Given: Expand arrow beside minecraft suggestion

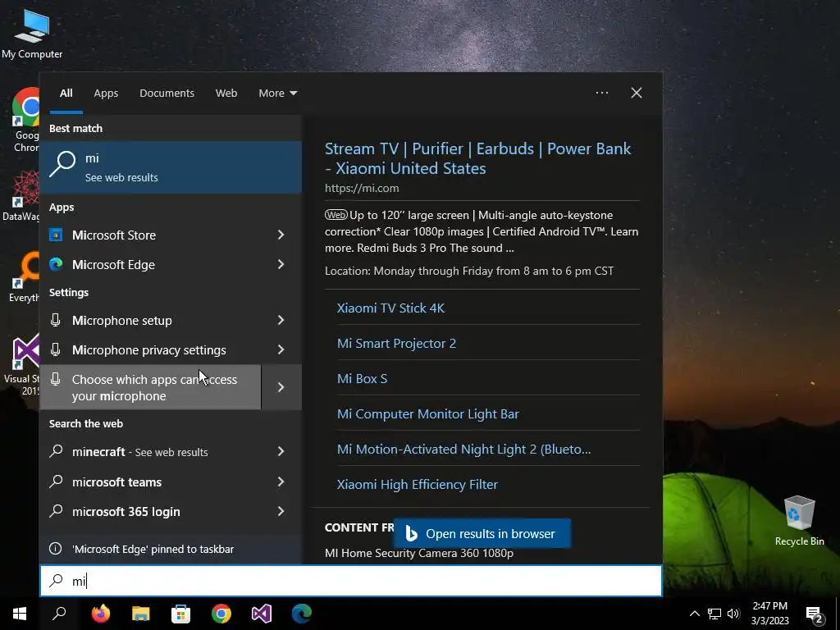Looking at the screenshot, I should [x=281, y=452].
